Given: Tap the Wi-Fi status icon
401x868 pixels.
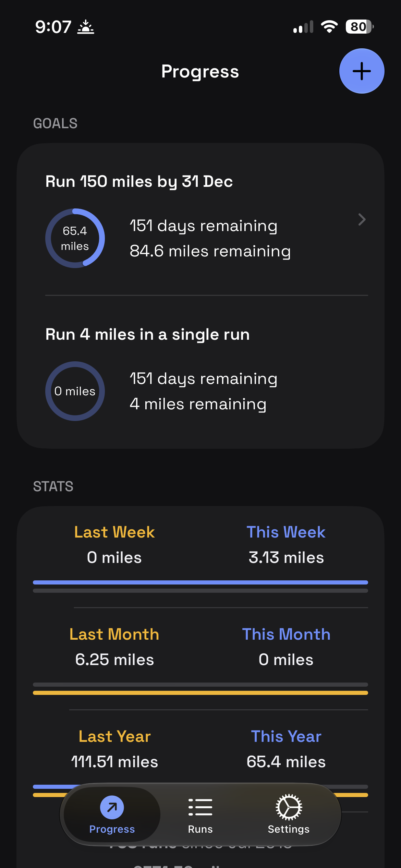Looking at the screenshot, I should coord(329,27).
